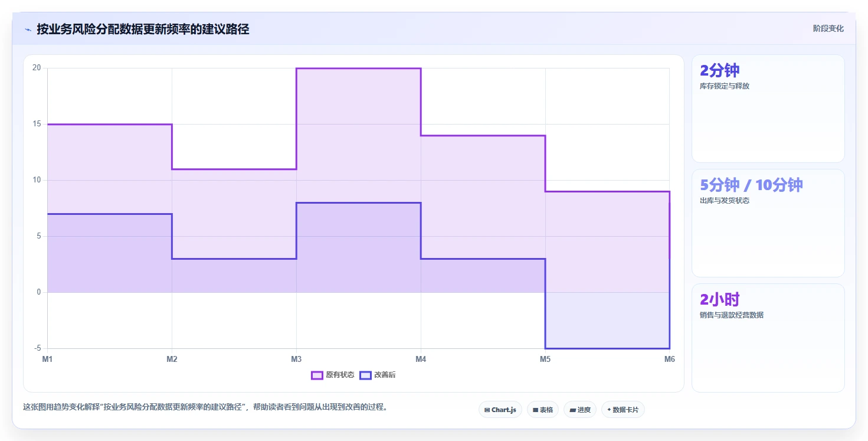Click the Chart.js tag chip
This screenshot has width=868, height=441.
coord(500,410)
